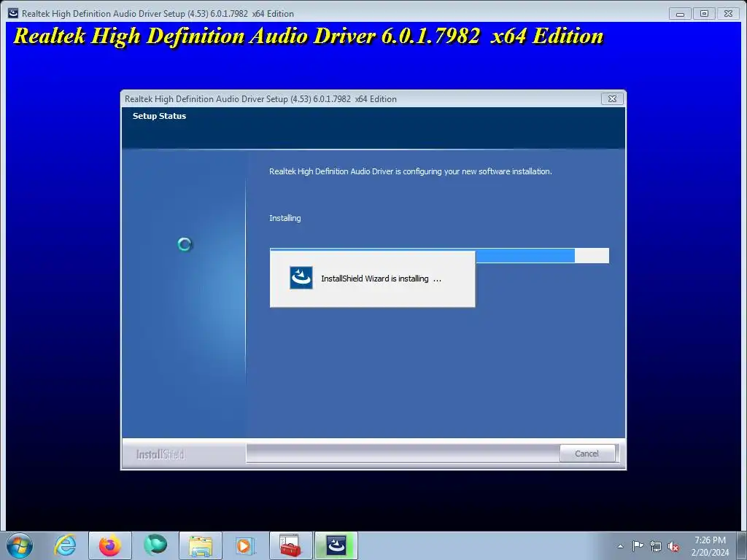Click the 'InstallShield Wizard is installing' text
Viewport: 747px width, 560px height.
[381, 279]
